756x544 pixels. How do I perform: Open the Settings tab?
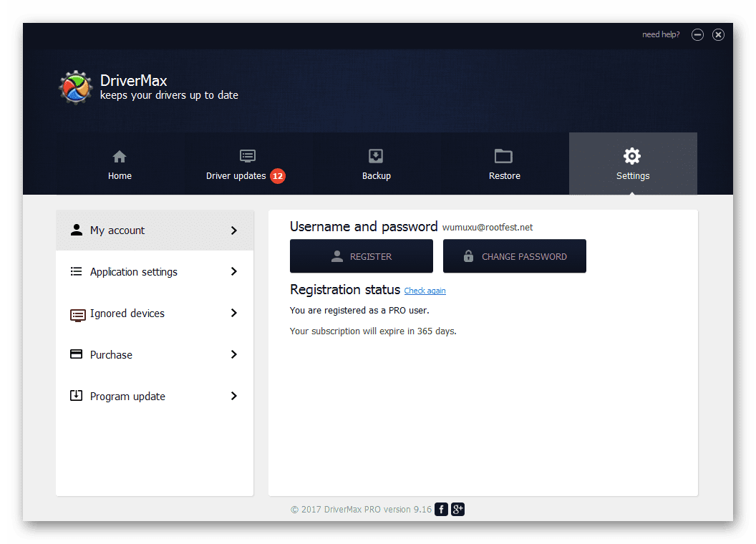633,164
